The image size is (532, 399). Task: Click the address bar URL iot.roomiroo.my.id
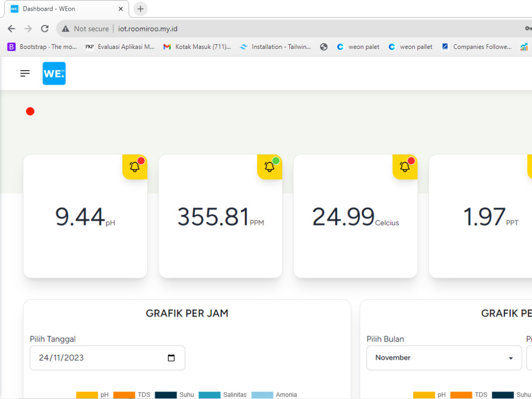147,29
